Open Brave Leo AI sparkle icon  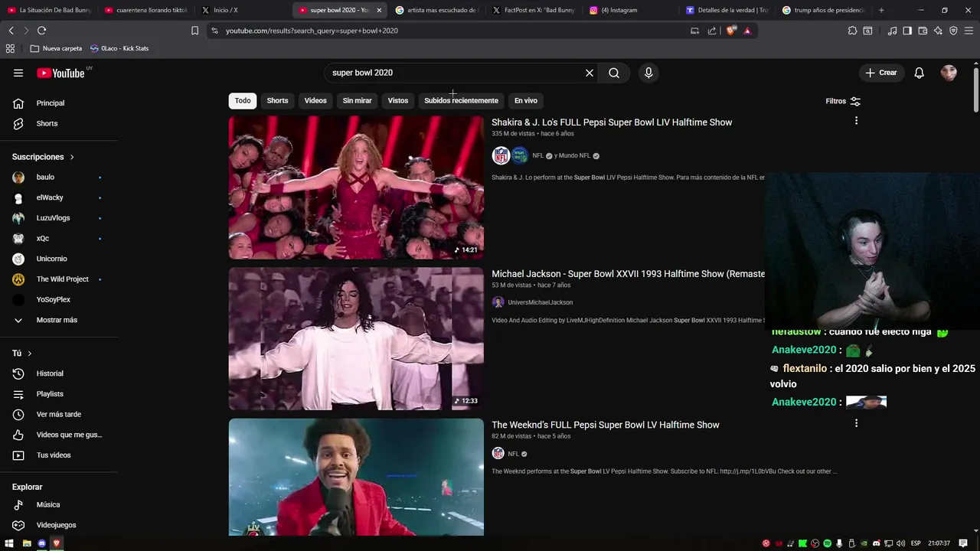click(938, 31)
